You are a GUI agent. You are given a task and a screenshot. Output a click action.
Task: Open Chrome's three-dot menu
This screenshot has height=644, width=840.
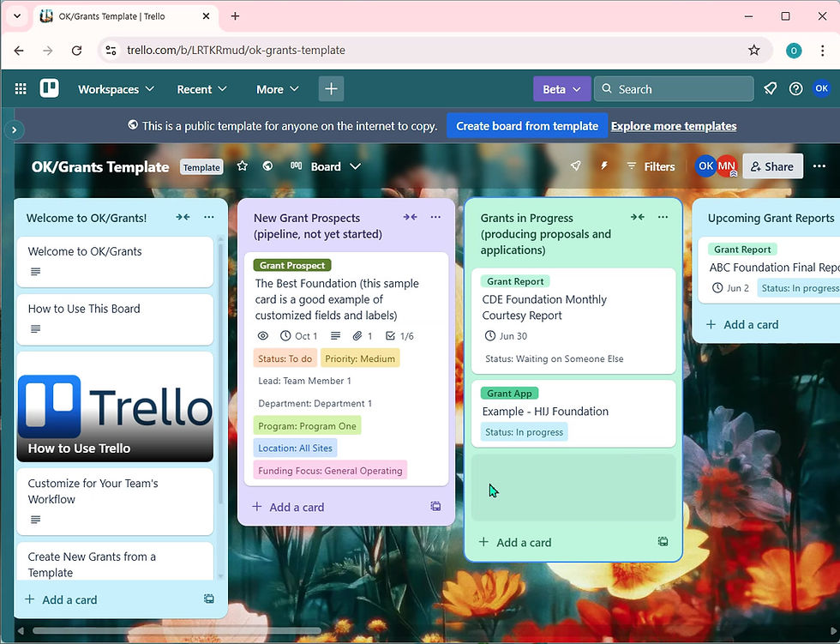[822, 51]
